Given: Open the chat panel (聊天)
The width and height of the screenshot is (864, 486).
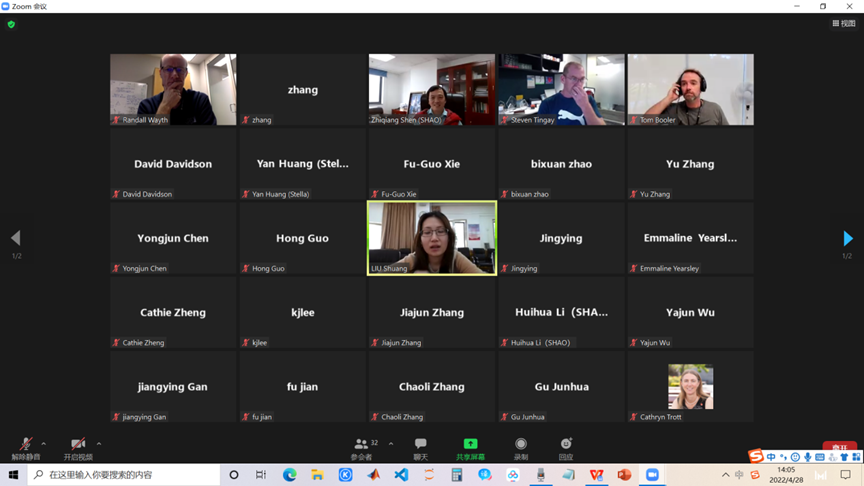Looking at the screenshot, I should (x=420, y=447).
